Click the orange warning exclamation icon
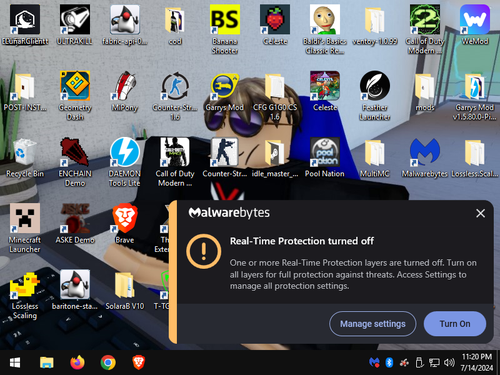The image size is (500, 375). [x=204, y=251]
